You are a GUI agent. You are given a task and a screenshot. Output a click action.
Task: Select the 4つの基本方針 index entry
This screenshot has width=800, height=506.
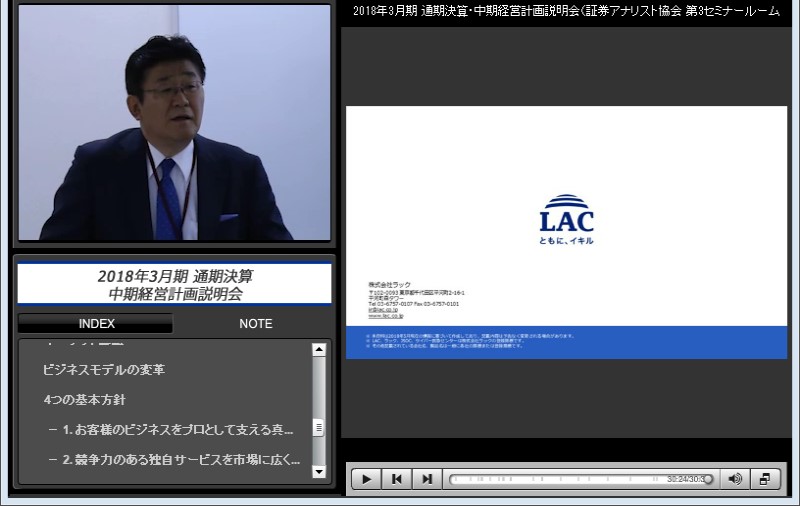coord(85,400)
